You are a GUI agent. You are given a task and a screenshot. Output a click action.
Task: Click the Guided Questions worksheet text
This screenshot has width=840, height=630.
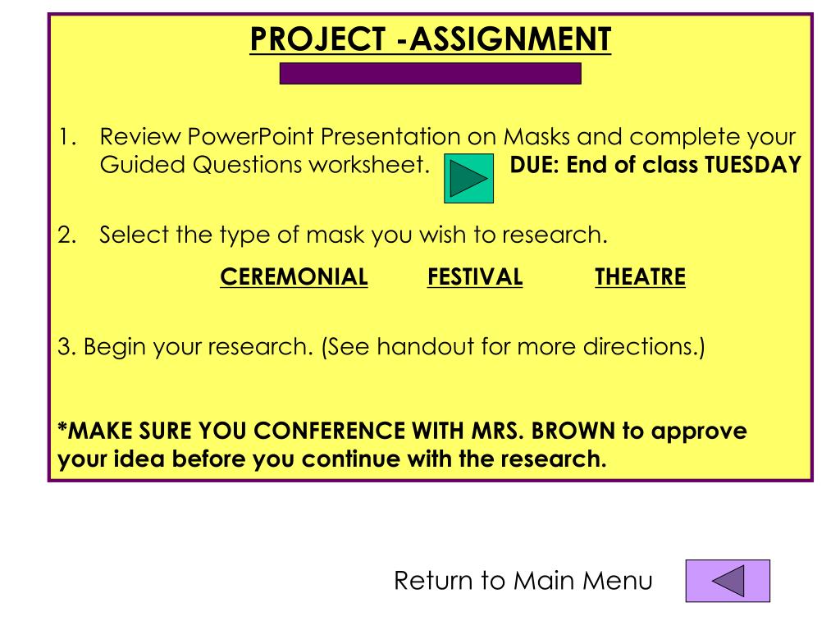265,164
